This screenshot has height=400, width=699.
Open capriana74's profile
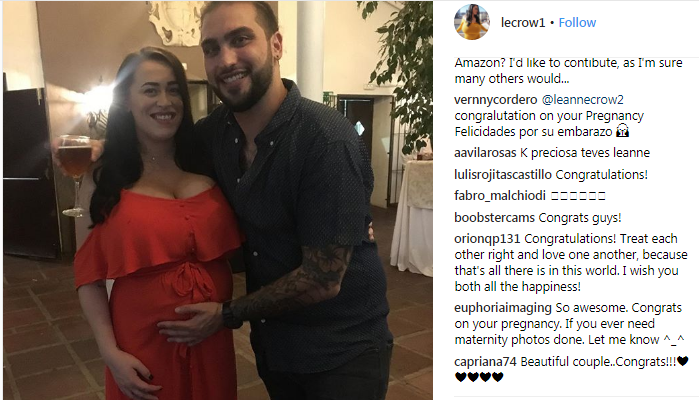pyautogui.click(x=485, y=362)
